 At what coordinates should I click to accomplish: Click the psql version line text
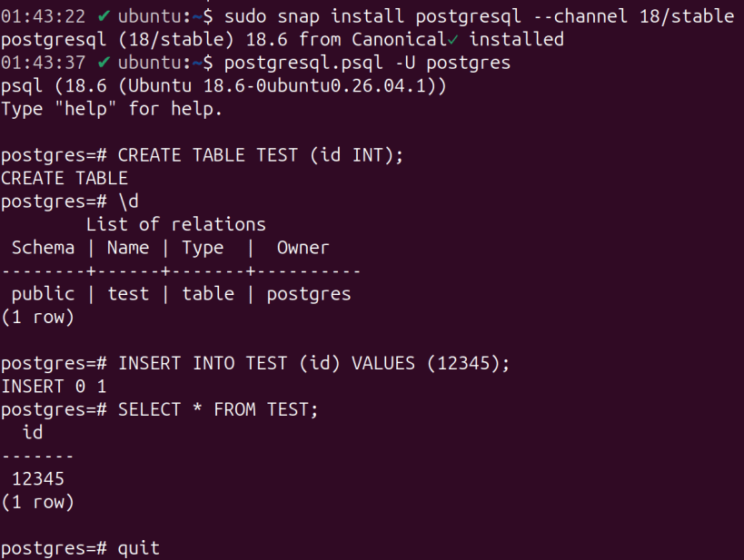[223, 86]
